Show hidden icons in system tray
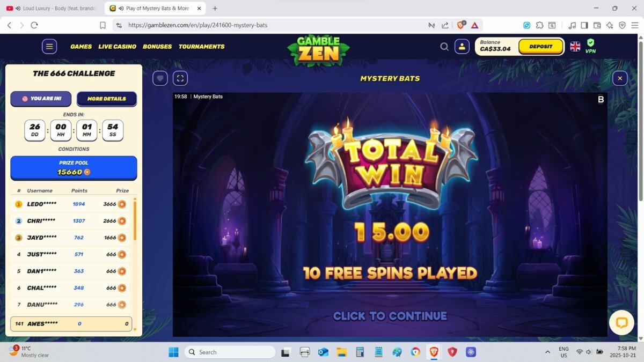This screenshot has height=362, width=644. pos(547,352)
